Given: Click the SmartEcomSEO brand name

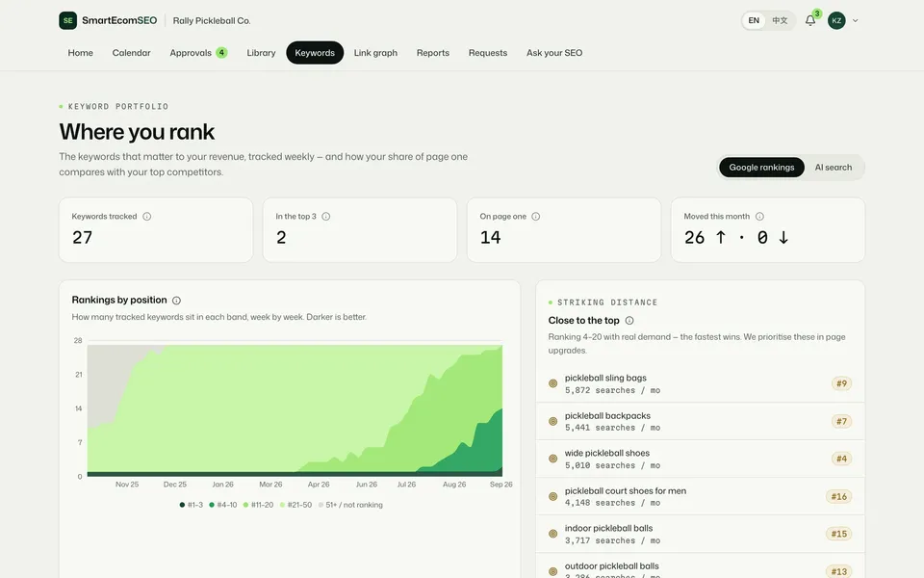Looking at the screenshot, I should (119, 20).
